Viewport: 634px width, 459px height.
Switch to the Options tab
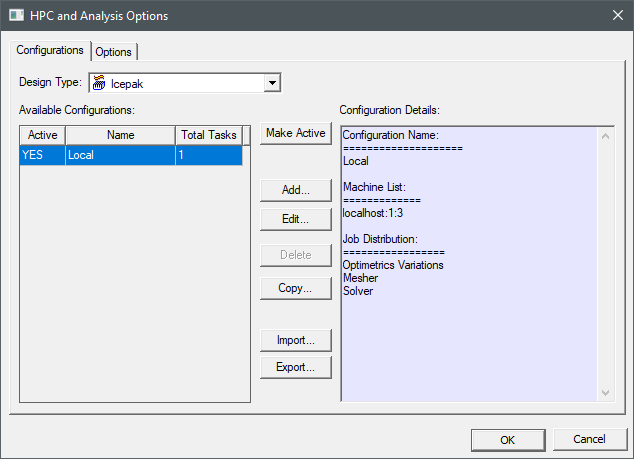click(x=113, y=52)
